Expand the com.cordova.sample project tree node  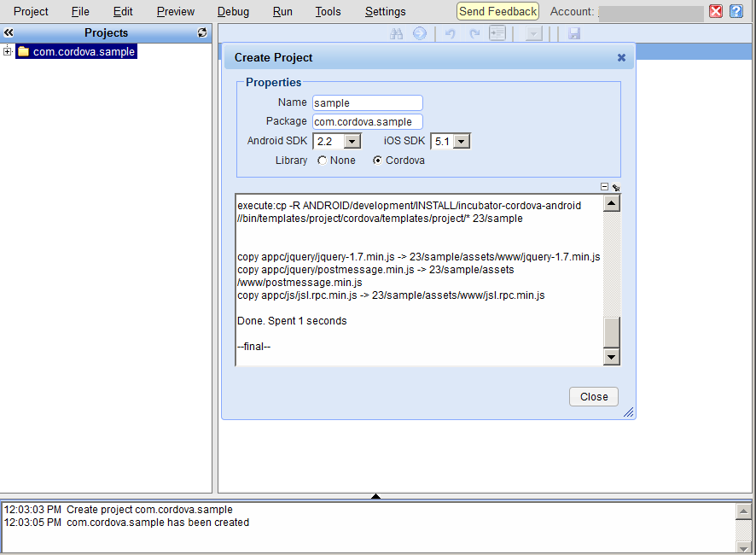8,52
